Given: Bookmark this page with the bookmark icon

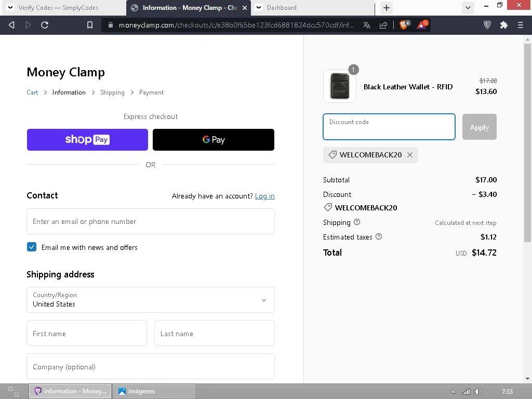Looking at the screenshot, I should tap(89, 25).
